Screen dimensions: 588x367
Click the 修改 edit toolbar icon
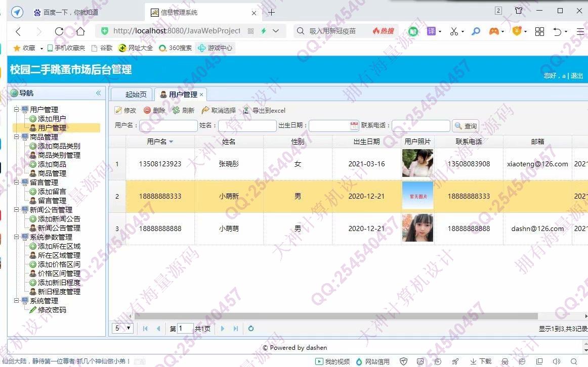118,110
